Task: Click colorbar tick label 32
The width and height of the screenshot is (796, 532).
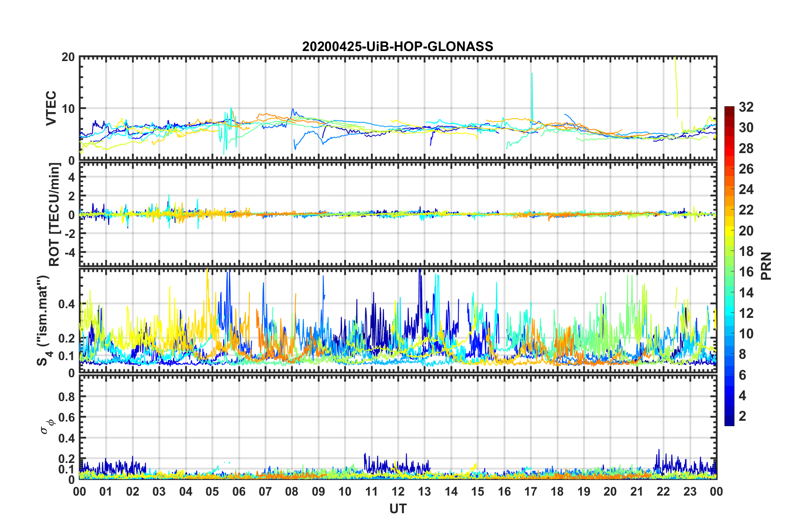Action: click(x=746, y=107)
